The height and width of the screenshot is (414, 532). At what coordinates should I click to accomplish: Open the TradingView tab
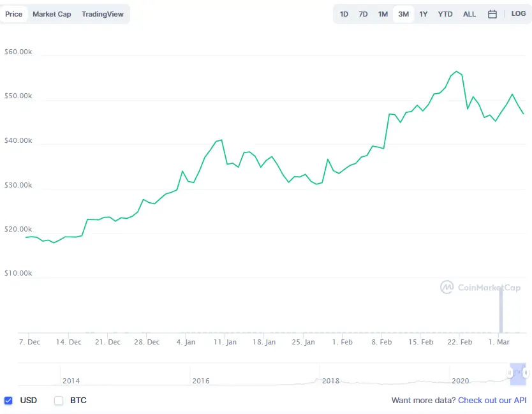pyautogui.click(x=103, y=14)
